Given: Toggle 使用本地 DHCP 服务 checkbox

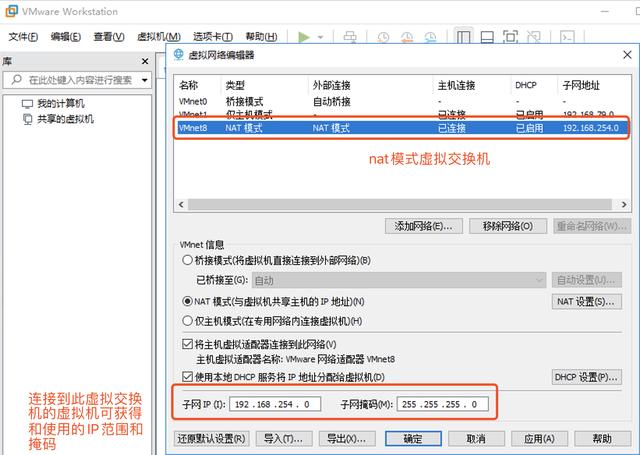Looking at the screenshot, I should [187, 377].
